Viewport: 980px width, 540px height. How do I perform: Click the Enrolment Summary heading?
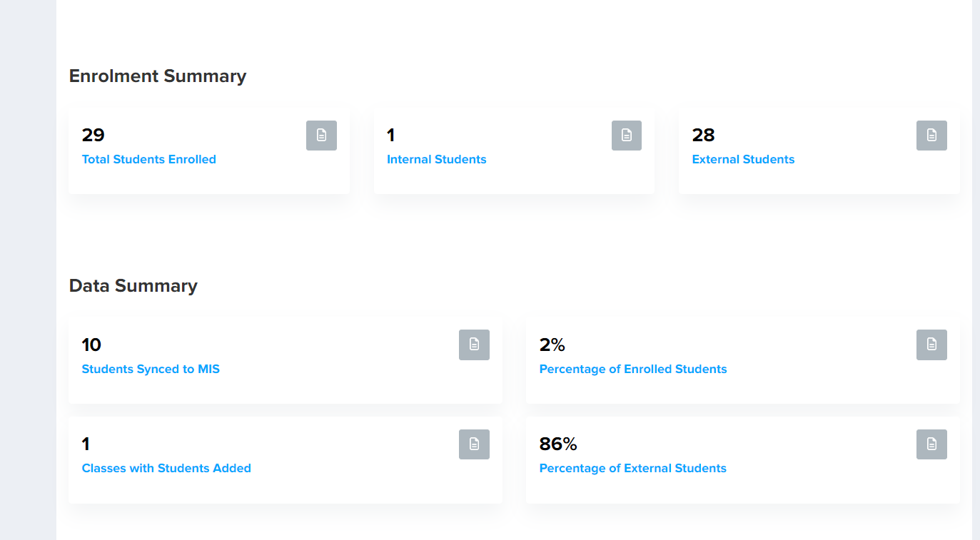pos(158,76)
